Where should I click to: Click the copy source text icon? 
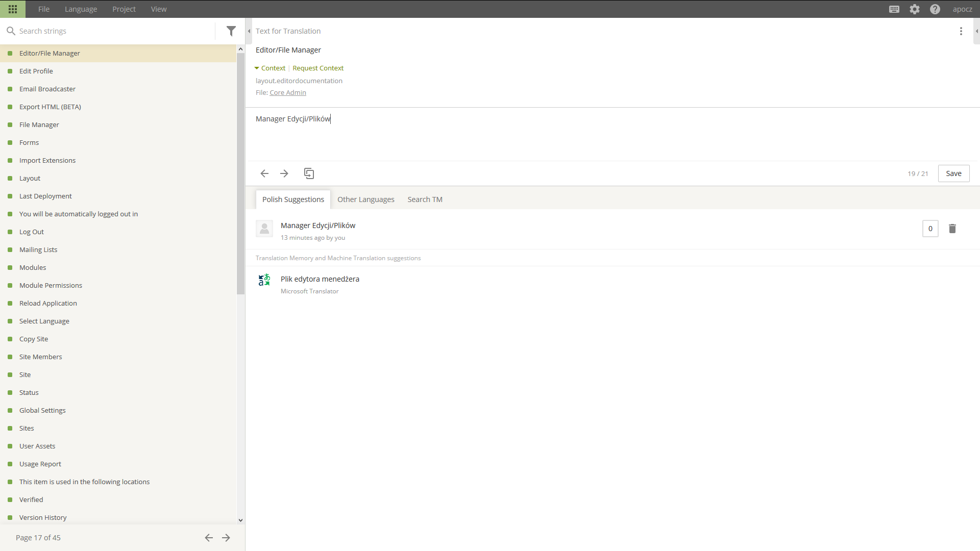[309, 173]
